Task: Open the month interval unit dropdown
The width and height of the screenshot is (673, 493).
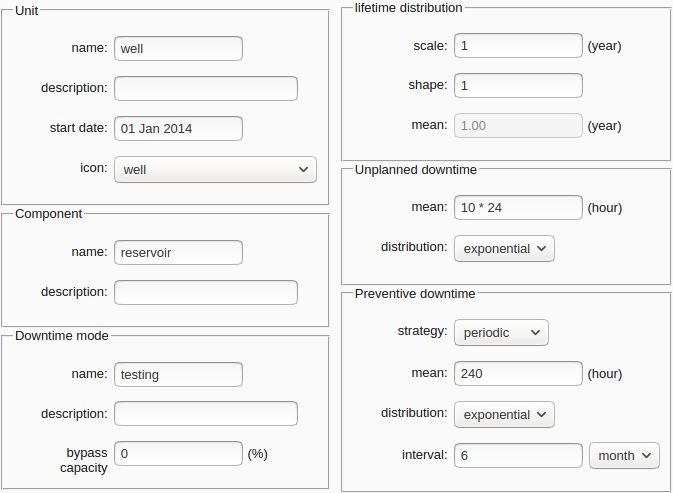Action: pyautogui.click(x=624, y=455)
